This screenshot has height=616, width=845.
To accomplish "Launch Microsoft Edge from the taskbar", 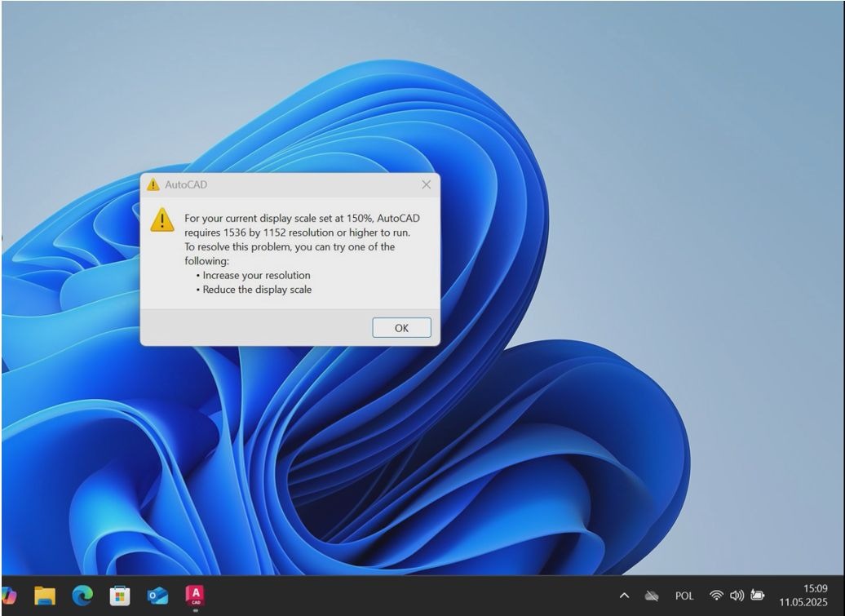I will tap(82, 596).
